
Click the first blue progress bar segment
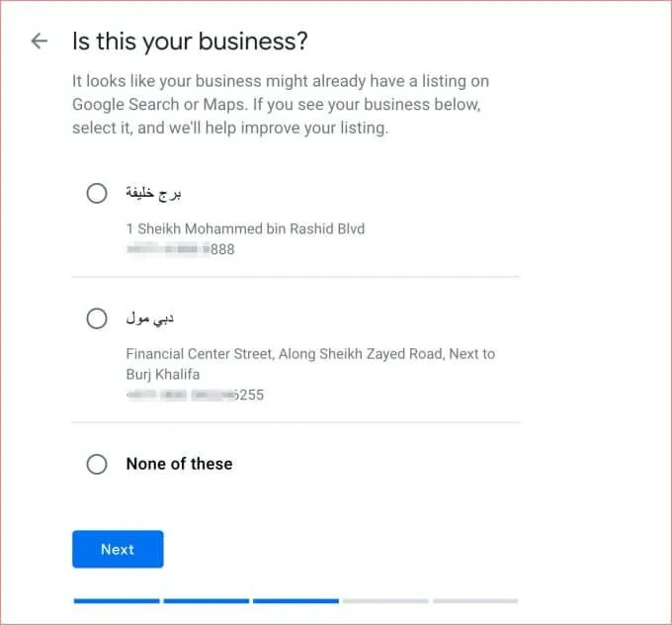(x=116, y=600)
